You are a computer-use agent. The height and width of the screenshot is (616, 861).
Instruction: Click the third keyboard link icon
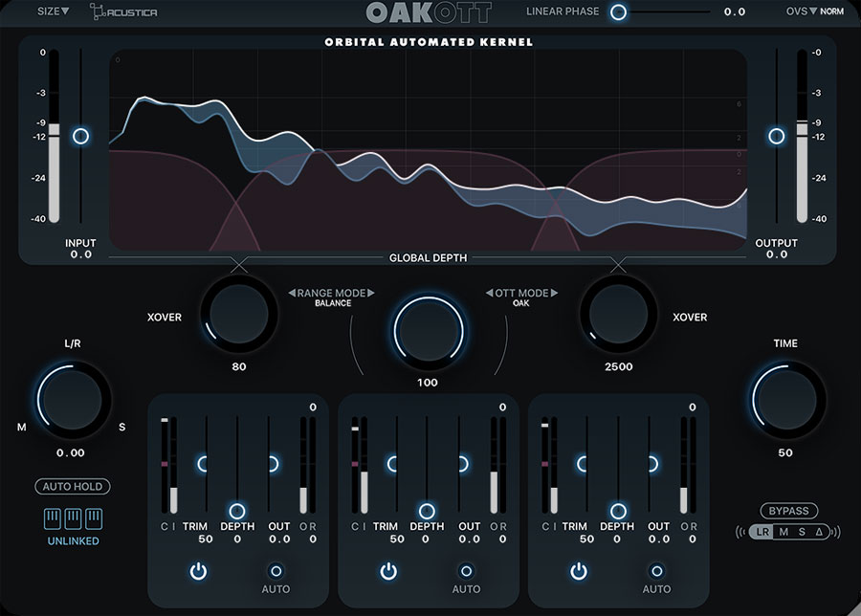point(95,518)
